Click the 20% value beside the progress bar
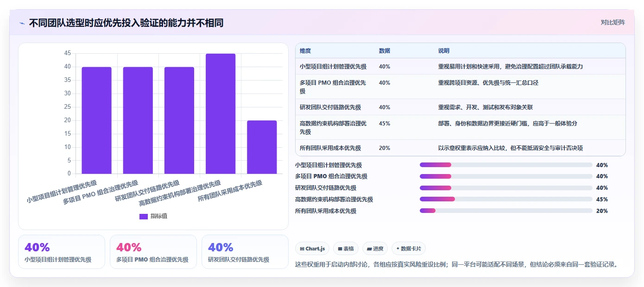The image size is (644, 287). click(602, 211)
